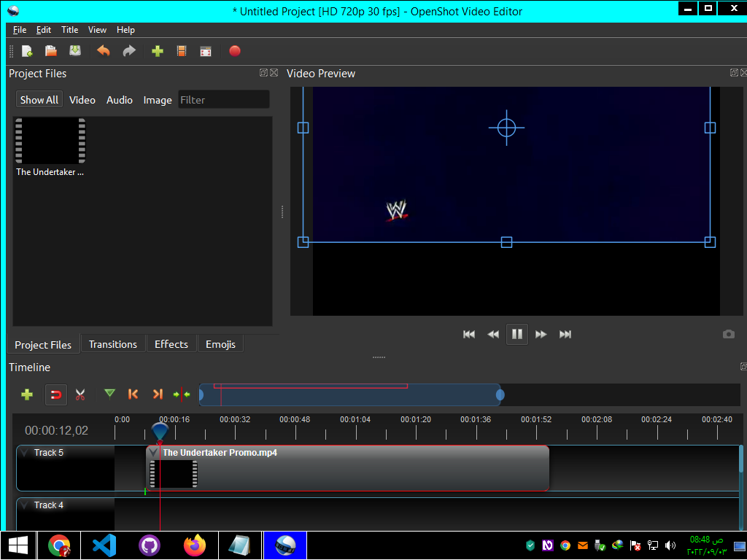The width and height of the screenshot is (747, 560).
Task: Jump to previous marker
Action: 133,394
